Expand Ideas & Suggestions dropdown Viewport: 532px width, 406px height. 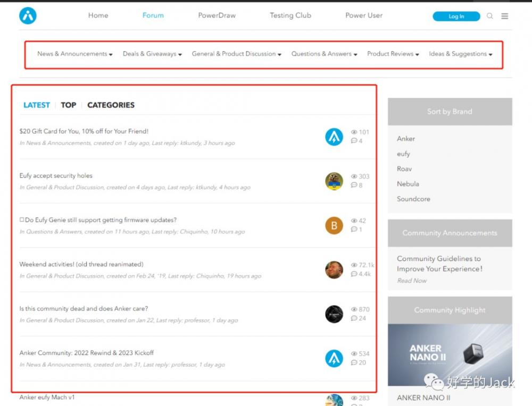461,54
